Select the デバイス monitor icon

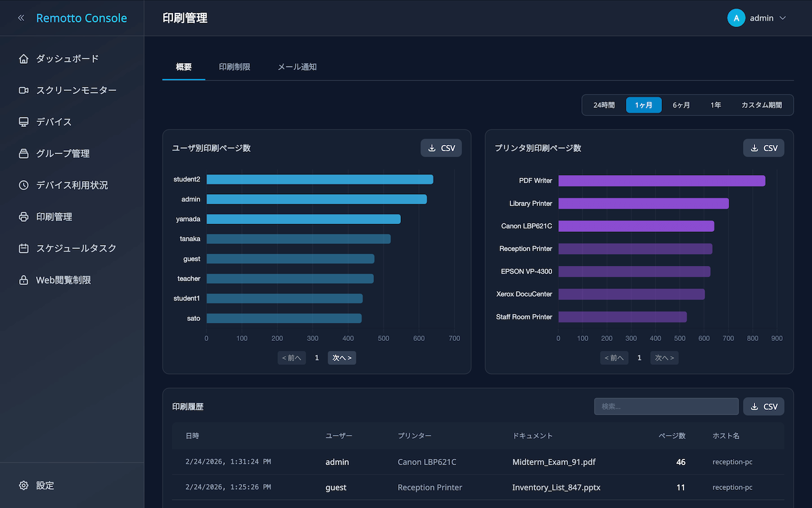click(24, 122)
